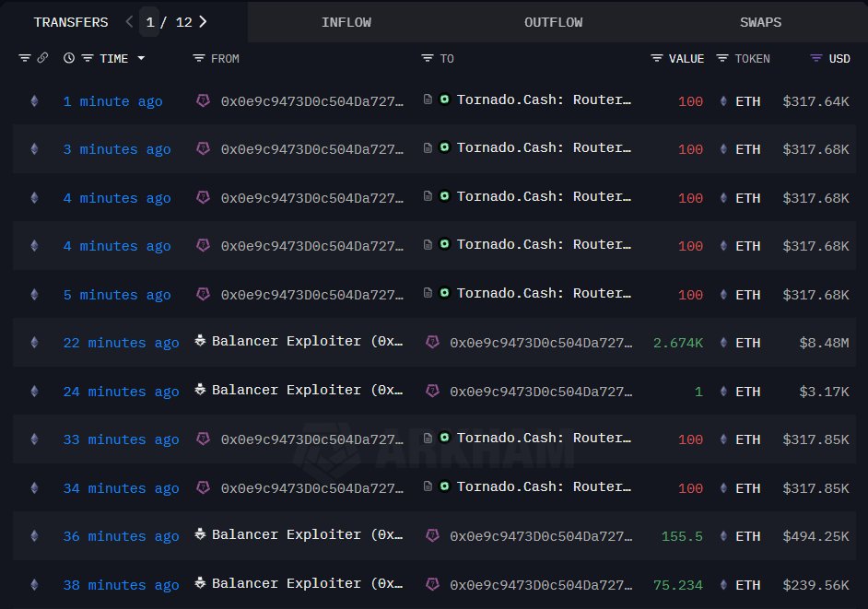Open filter icon at far left of header

[x=24, y=57]
